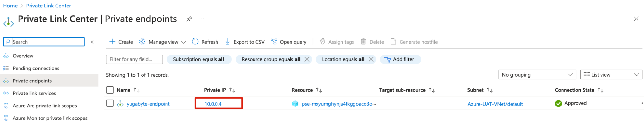
Task: Open the more options ellipsis in title
Action: click(202, 19)
